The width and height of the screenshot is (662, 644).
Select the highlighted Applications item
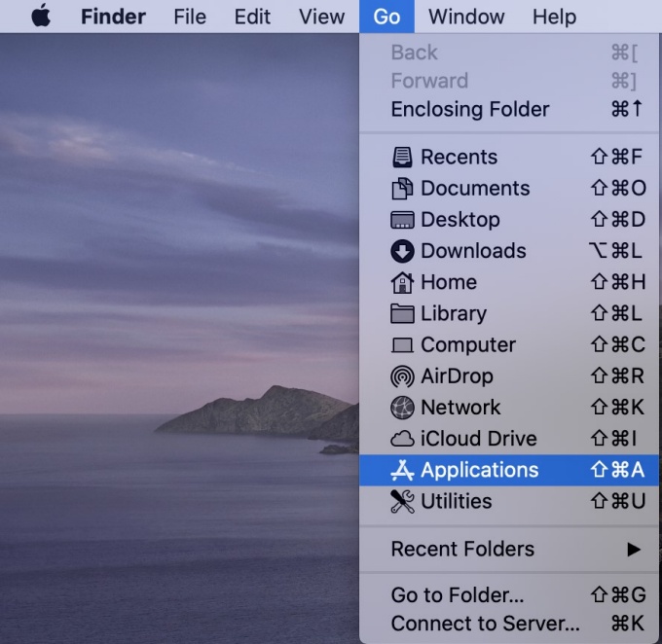(509, 470)
